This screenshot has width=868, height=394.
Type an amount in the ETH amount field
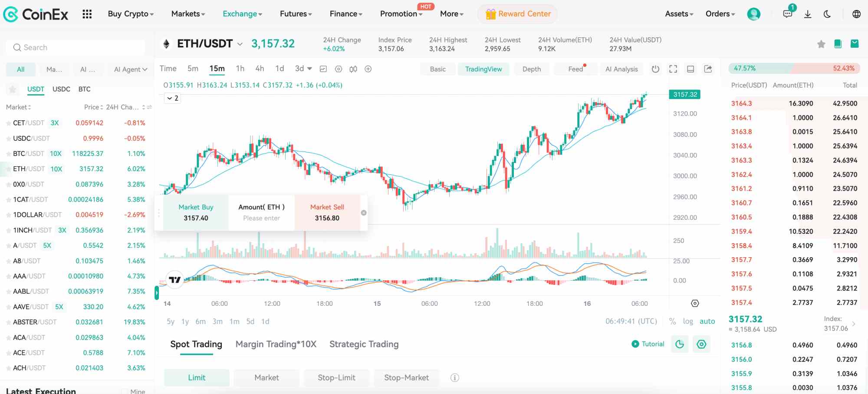tap(261, 218)
